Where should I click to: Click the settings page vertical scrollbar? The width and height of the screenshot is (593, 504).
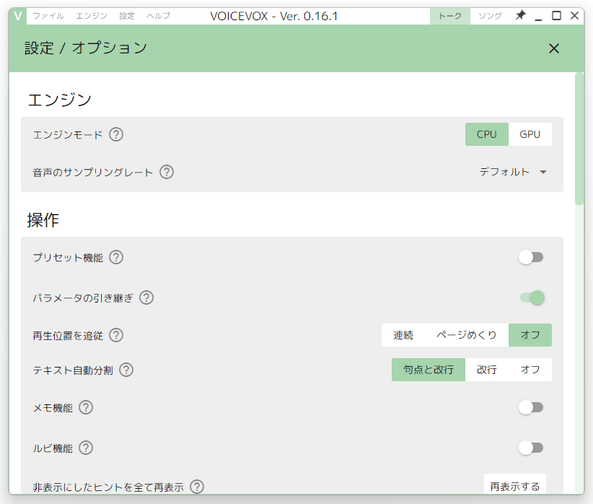pos(579,139)
